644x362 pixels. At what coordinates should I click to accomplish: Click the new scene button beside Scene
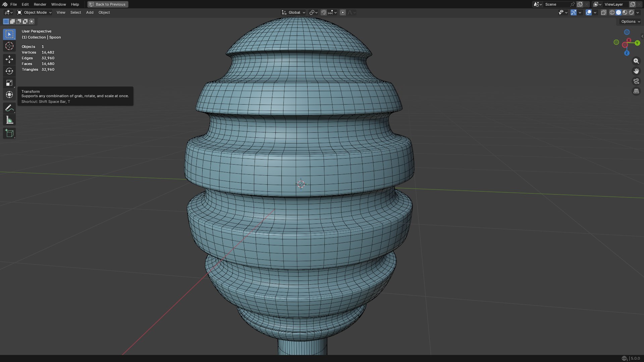[x=580, y=4]
